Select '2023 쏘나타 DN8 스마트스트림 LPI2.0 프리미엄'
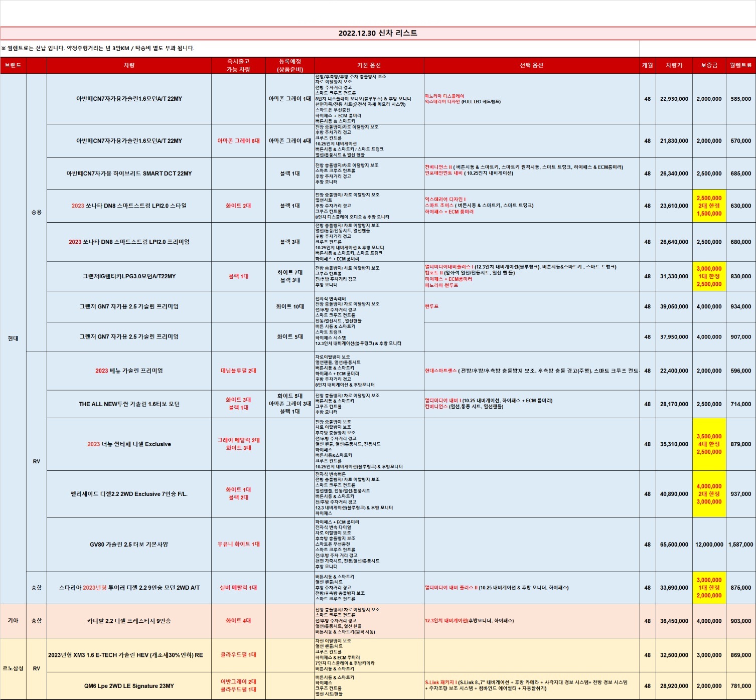 click(x=129, y=242)
